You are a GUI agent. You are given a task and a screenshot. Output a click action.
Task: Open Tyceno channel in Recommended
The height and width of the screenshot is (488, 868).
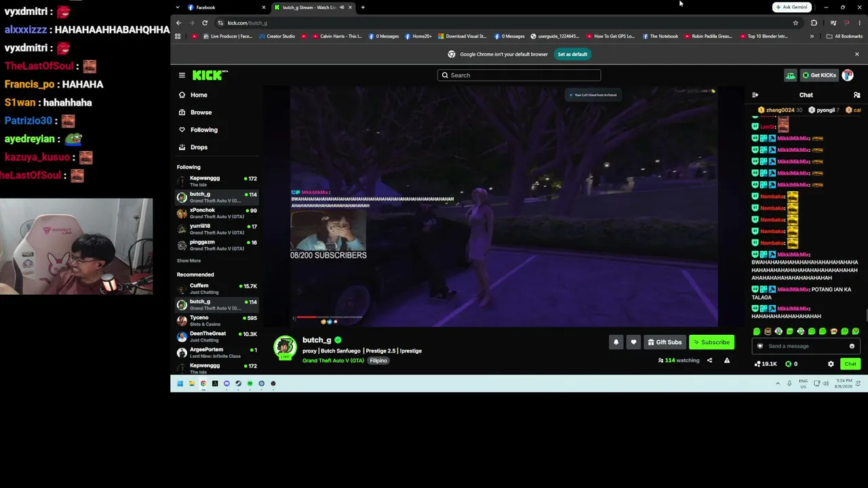coord(217,321)
